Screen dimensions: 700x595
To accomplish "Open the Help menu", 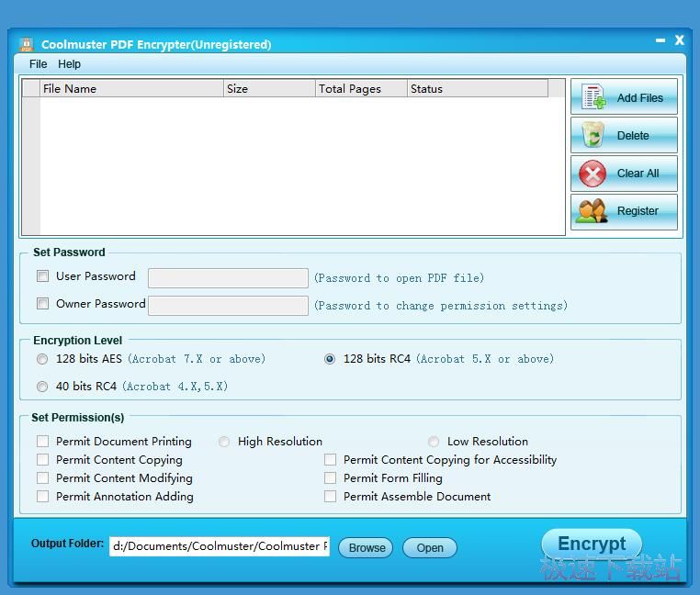I will (69, 64).
